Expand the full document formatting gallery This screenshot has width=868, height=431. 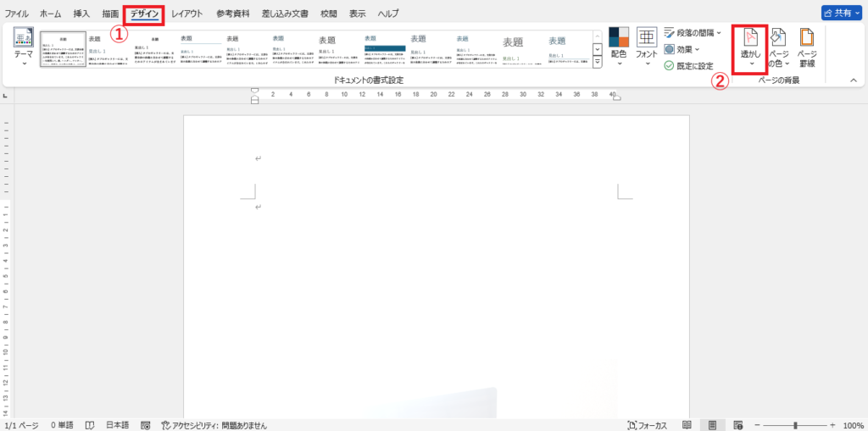(x=598, y=63)
